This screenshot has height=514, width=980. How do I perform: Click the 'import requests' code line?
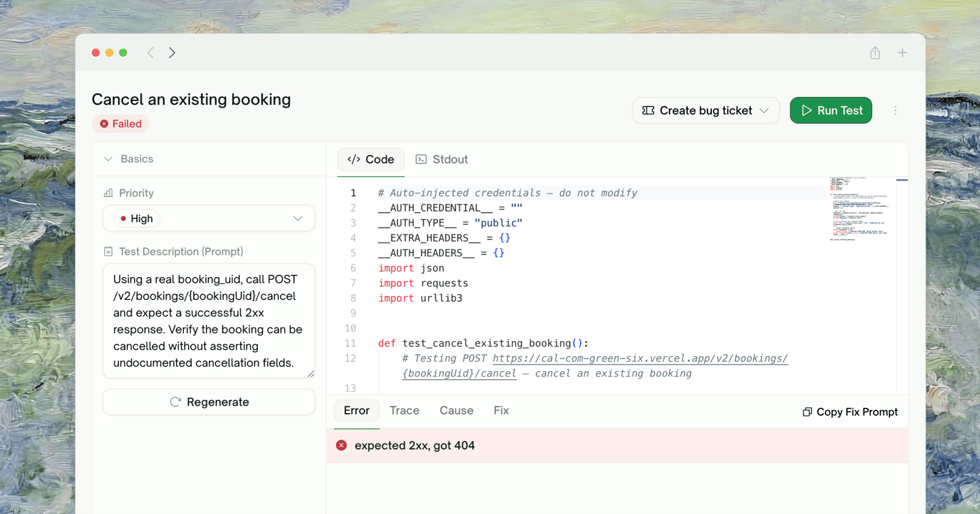(423, 283)
